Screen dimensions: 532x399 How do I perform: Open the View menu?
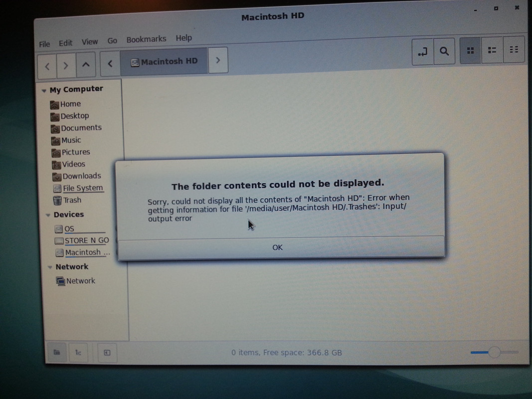tap(90, 42)
